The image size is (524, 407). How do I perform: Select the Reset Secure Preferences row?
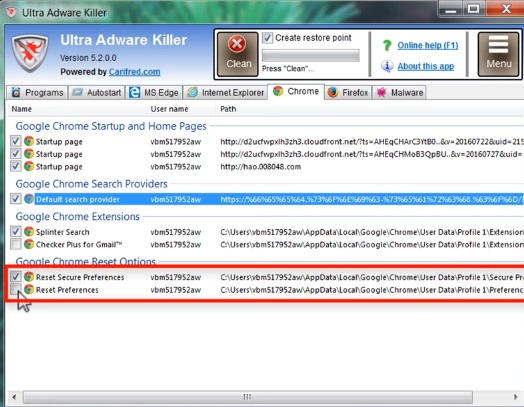266,277
